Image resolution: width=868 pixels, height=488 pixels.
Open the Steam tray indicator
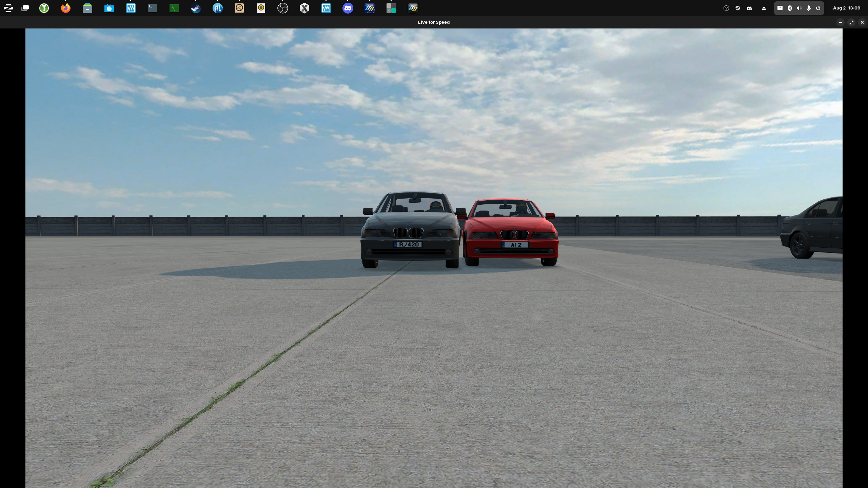[x=738, y=8]
